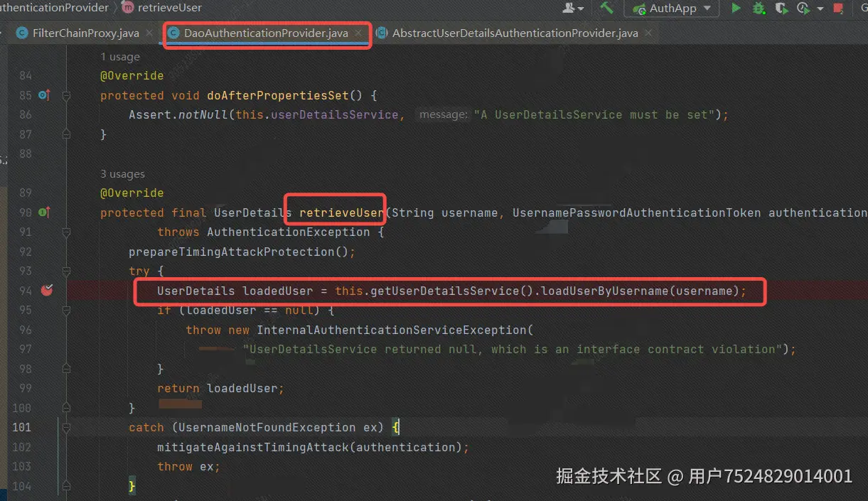Click Assert.notNull on line 86
This screenshot has width=868, height=501.
pos(178,115)
